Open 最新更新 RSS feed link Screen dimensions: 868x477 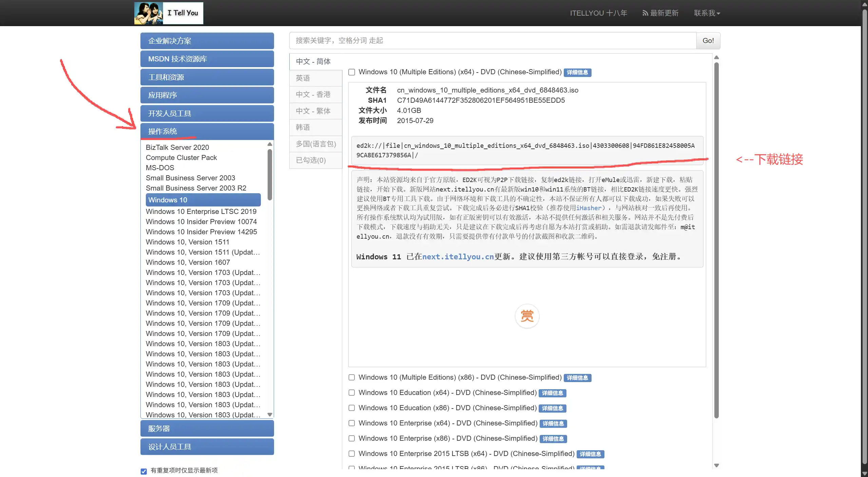click(x=660, y=13)
